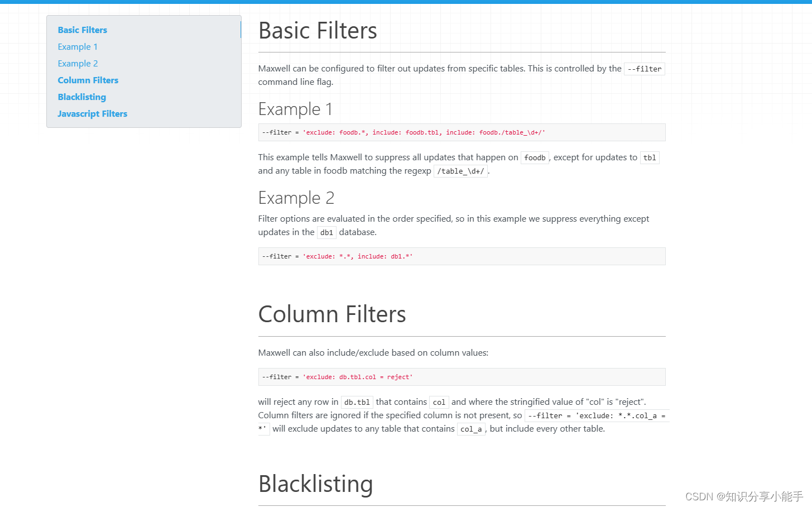
Task: Jump to Example 1 in sidebar
Action: pos(78,47)
